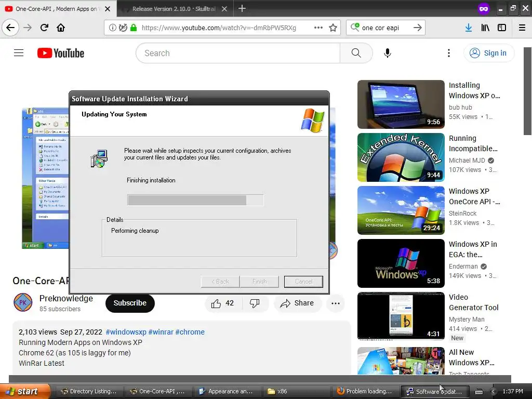Click the browser forward arrow
532x399 pixels.
click(28, 28)
